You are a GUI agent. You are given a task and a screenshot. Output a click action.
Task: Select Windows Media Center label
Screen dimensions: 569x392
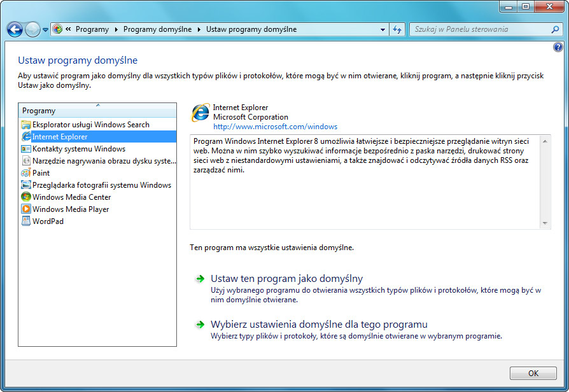[71, 197]
